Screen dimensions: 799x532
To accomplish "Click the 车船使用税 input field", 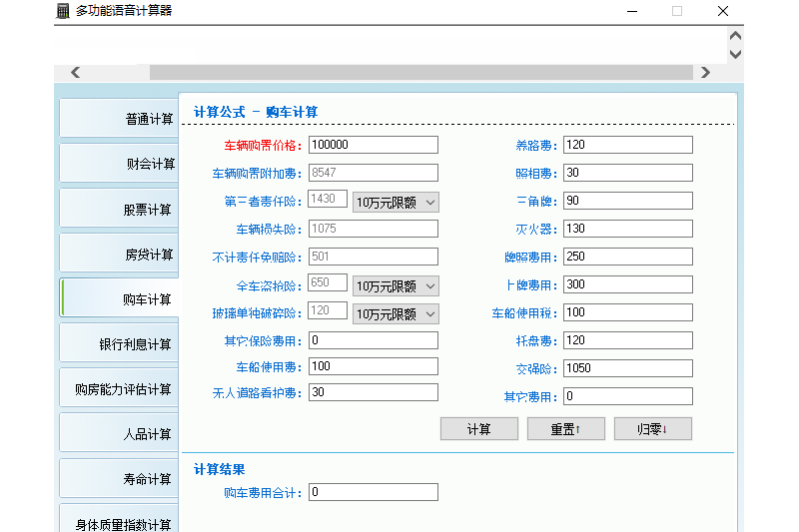I will tap(628, 312).
